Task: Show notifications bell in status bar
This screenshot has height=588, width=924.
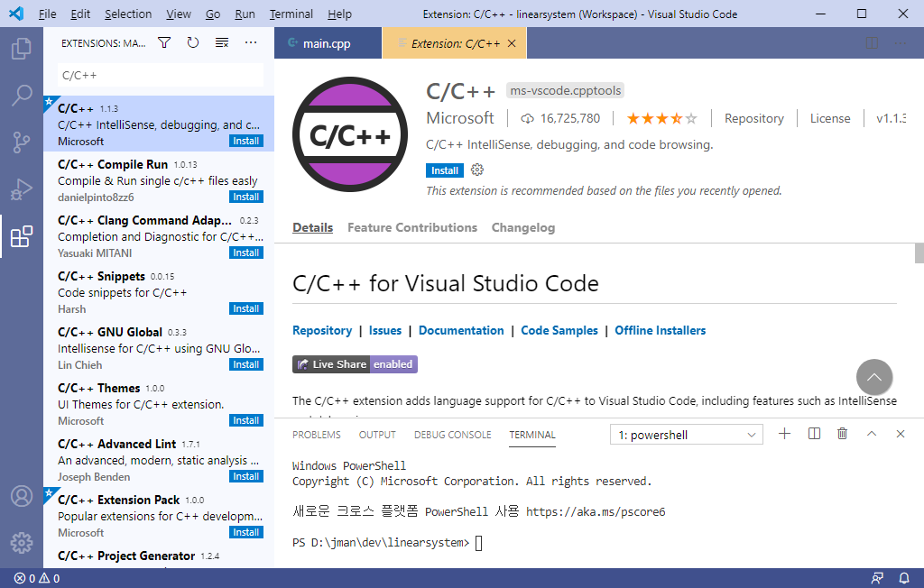Action: pos(903,578)
